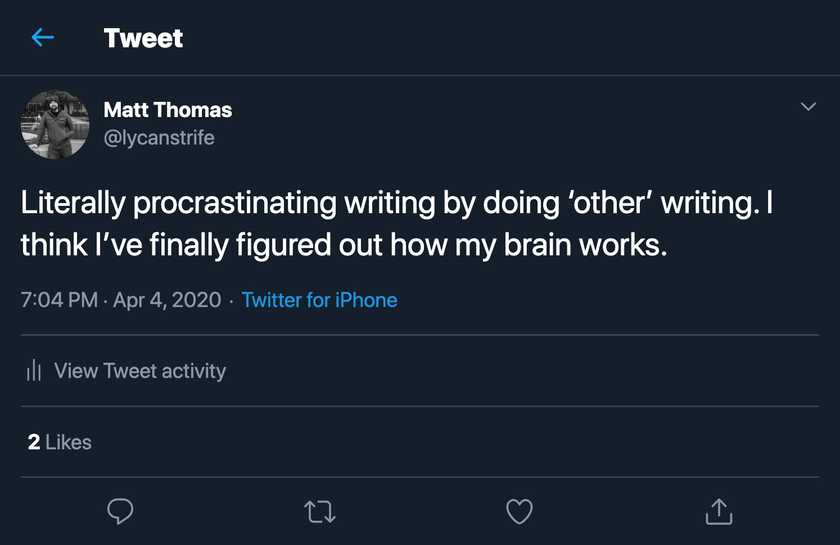Image resolution: width=840 pixels, height=545 pixels.
Task: Open the share tweet icon
Action: pos(718,512)
